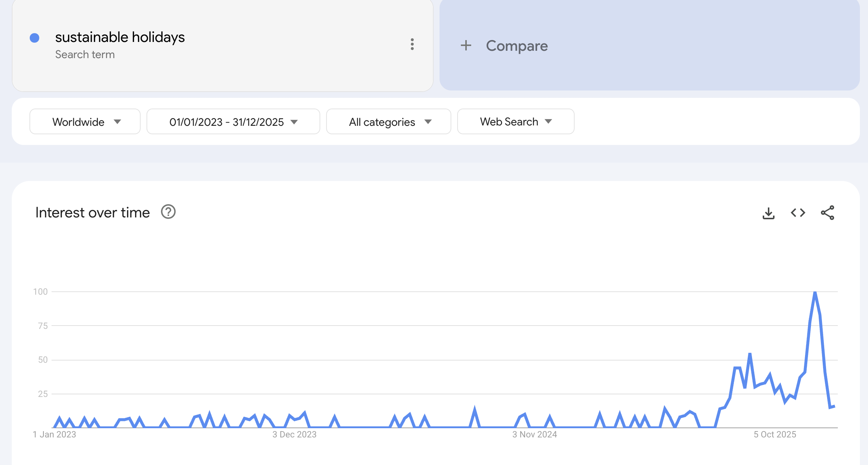Image resolution: width=868 pixels, height=465 pixels.
Task: Download the Interest over time data as CSV
Action: click(769, 213)
